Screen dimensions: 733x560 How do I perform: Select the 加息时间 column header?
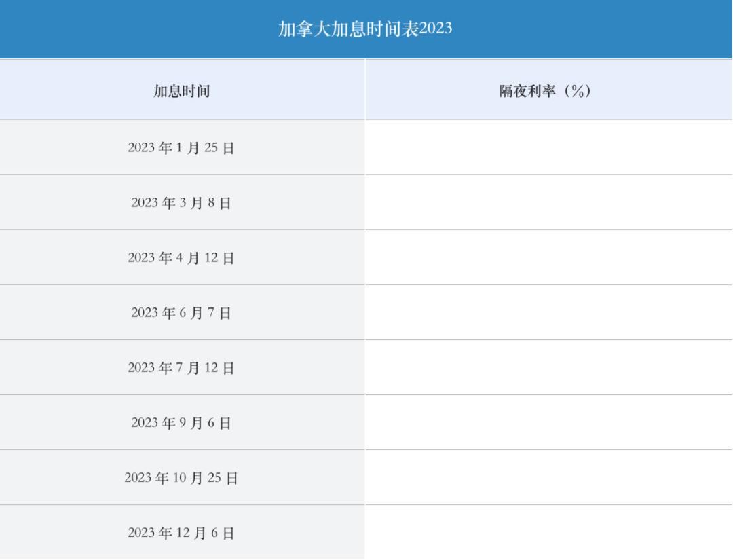(x=183, y=90)
